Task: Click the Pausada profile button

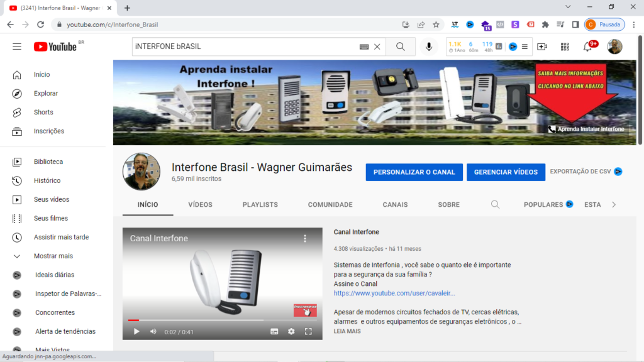Action: coord(604,25)
